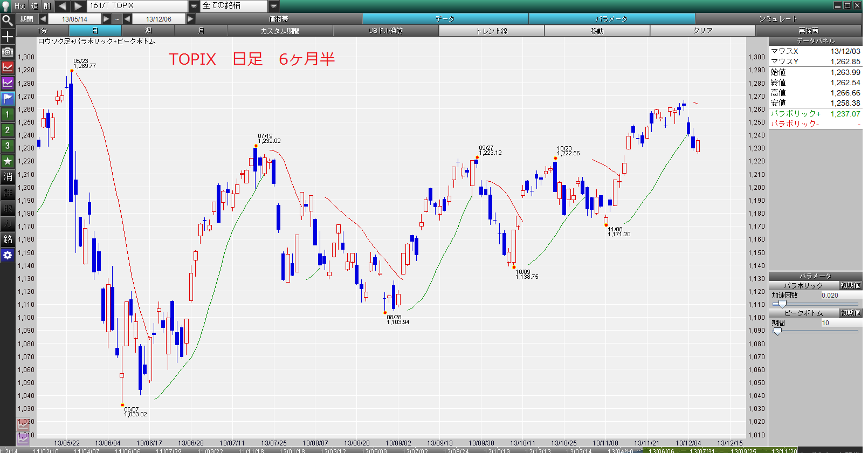The height and width of the screenshot is (453, 868).
Task: Click the 高値 value 1,266.66
Action: click(x=845, y=93)
